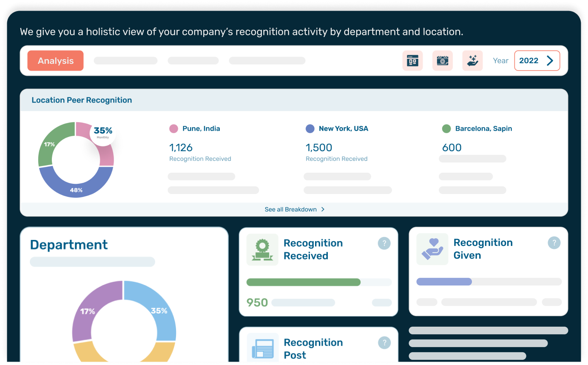Open the Analysis tab
Screen dimensions: 588x365
[x=55, y=61]
